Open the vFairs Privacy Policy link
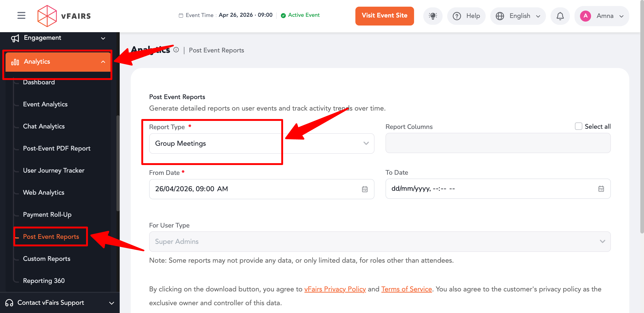 (335, 289)
